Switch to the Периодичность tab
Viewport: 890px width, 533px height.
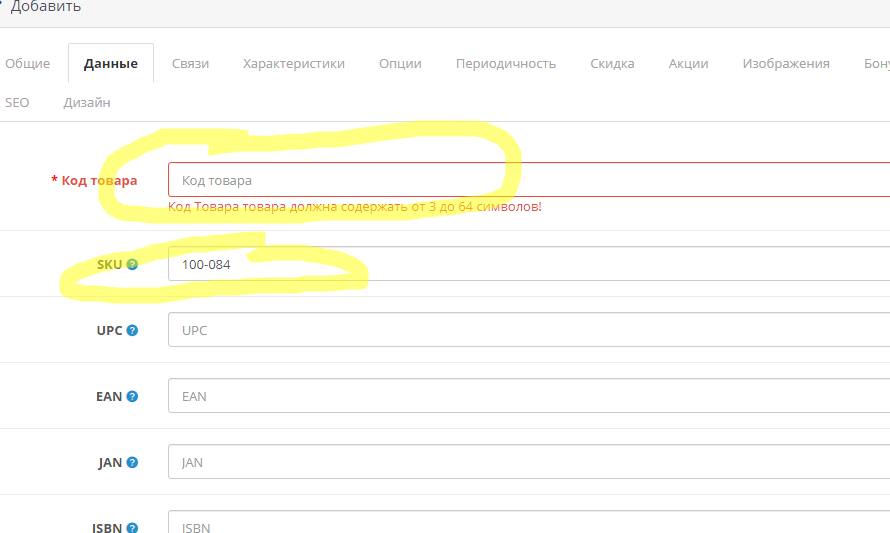[506, 63]
